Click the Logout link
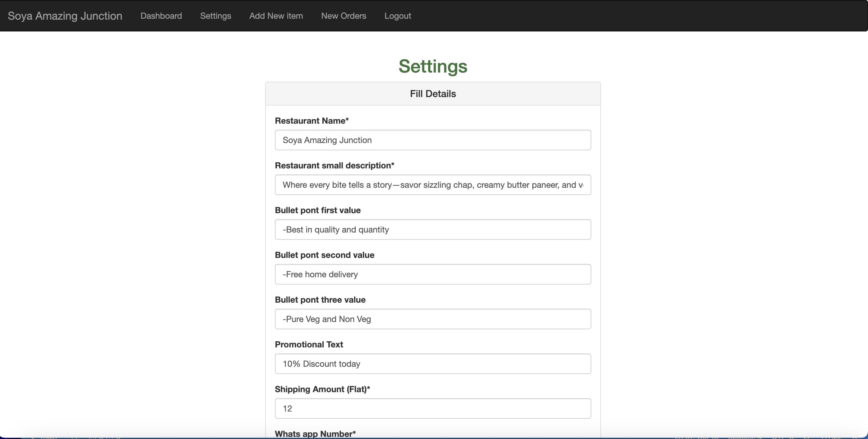Image resolution: width=868 pixels, height=439 pixels. click(x=398, y=16)
